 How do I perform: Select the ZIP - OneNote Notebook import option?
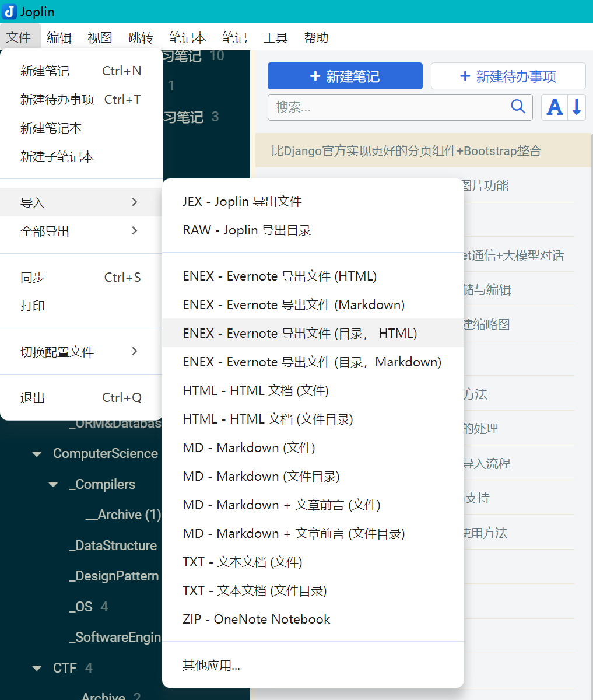255,619
